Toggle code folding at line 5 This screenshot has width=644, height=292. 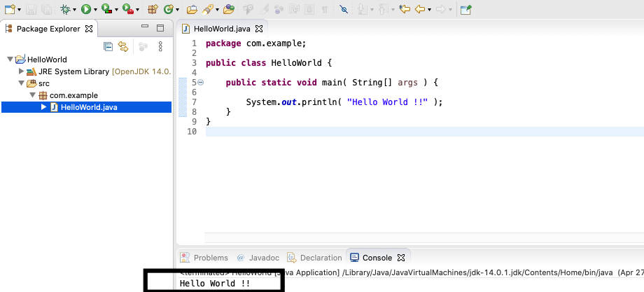[200, 83]
